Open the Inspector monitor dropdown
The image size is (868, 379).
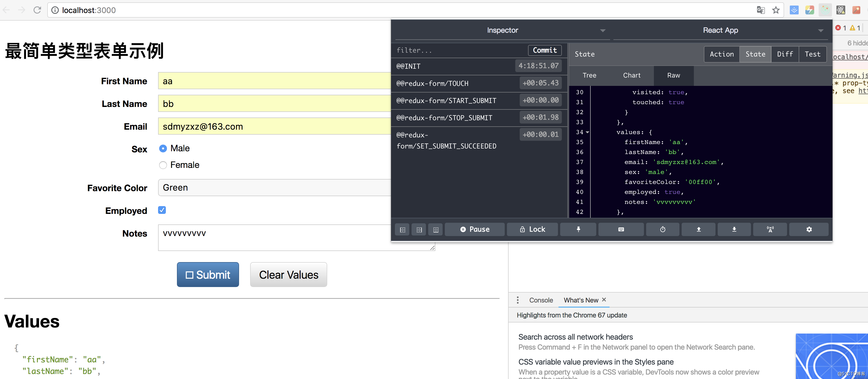click(502, 30)
